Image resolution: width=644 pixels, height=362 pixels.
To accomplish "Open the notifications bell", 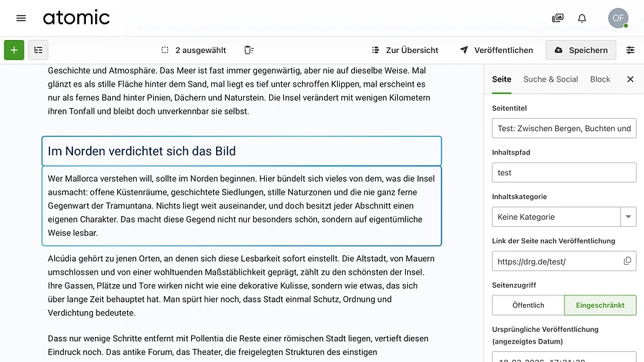I will [582, 18].
